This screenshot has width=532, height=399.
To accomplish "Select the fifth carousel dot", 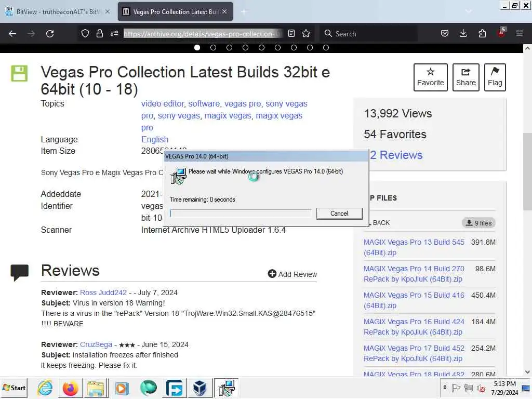I will (262, 47).
